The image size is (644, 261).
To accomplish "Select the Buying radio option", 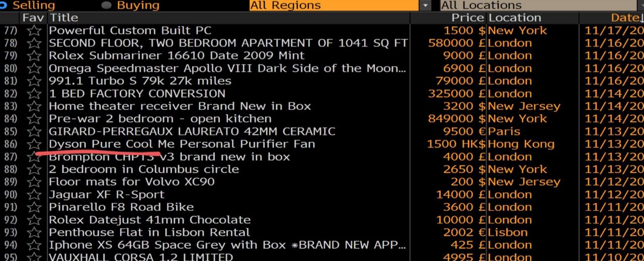I will pos(106,6).
